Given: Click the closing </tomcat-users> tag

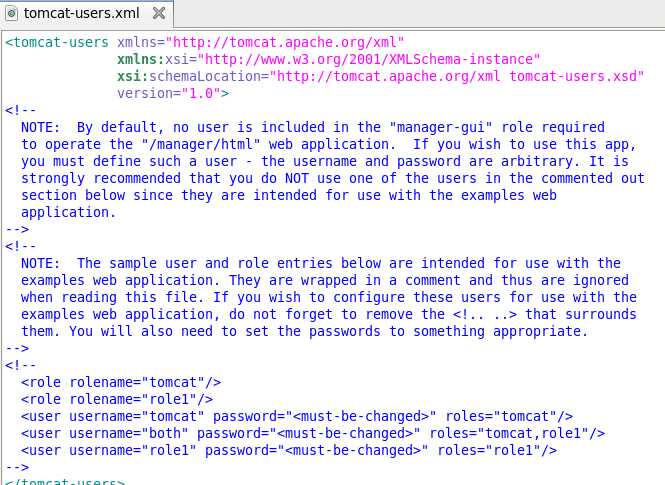Looking at the screenshot, I should [65, 481].
